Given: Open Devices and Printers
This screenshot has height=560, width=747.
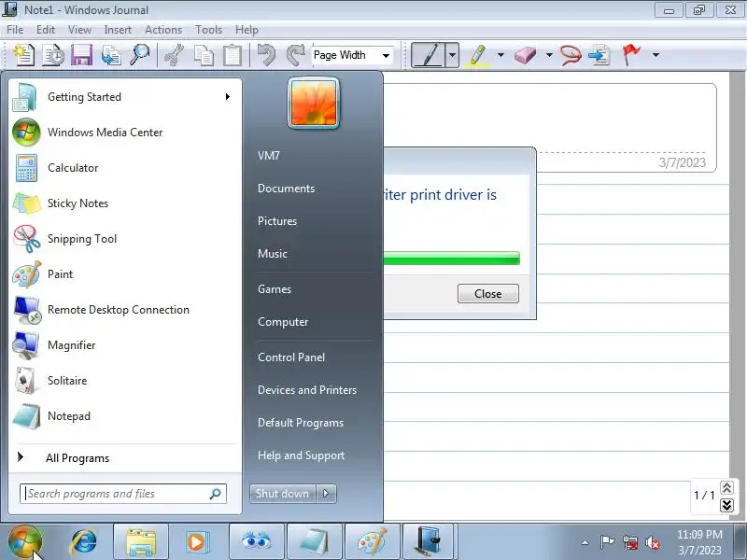Looking at the screenshot, I should (307, 390).
